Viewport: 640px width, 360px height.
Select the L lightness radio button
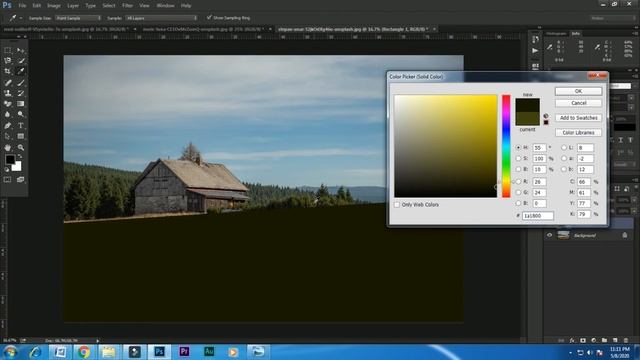(564, 147)
